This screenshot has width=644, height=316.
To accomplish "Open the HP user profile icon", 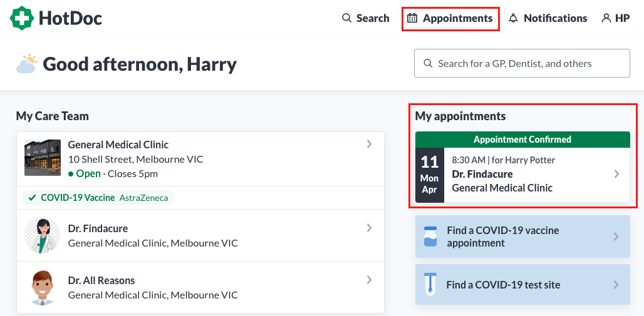I will point(606,18).
